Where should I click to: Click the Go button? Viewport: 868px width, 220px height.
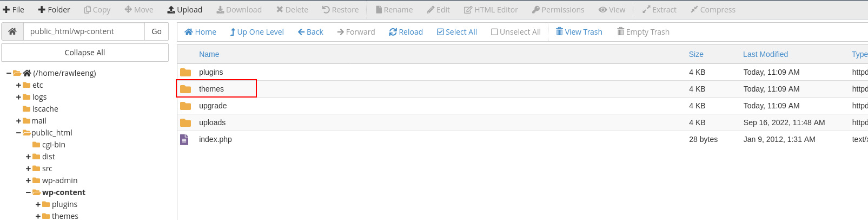(x=156, y=31)
